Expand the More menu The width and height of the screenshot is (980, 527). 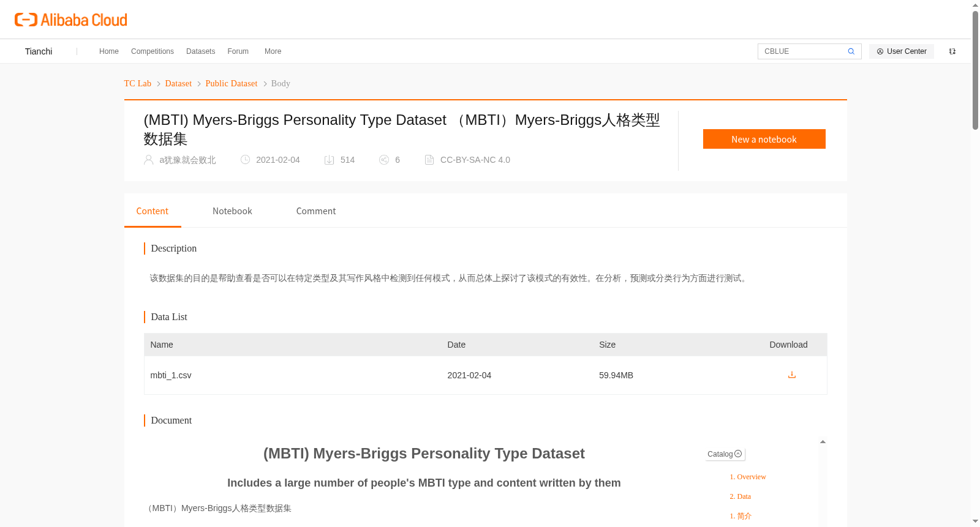273,51
